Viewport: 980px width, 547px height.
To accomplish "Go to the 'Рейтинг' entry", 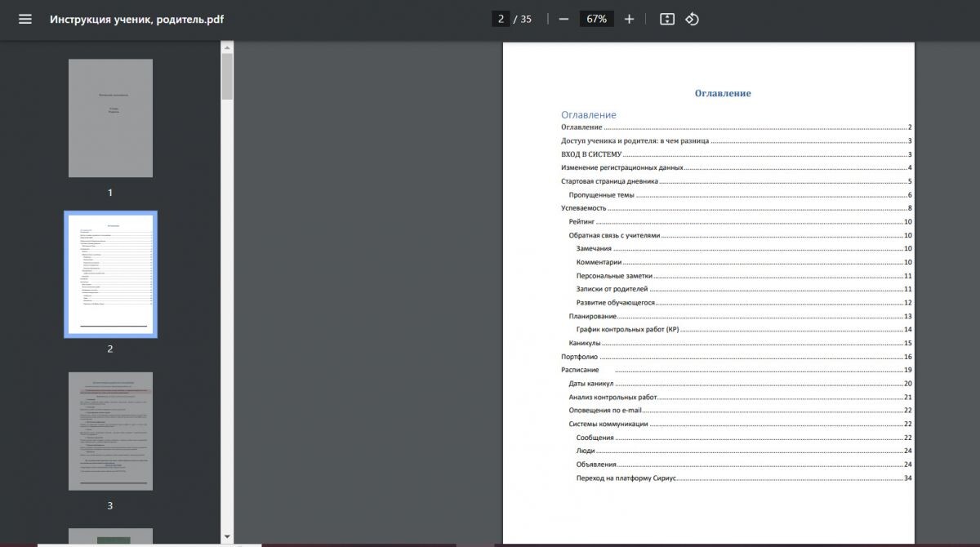I will (740, 222).
